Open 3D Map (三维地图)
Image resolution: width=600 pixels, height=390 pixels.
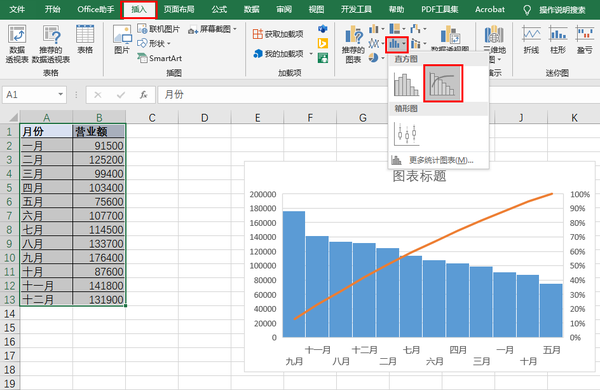pos(494,44)
